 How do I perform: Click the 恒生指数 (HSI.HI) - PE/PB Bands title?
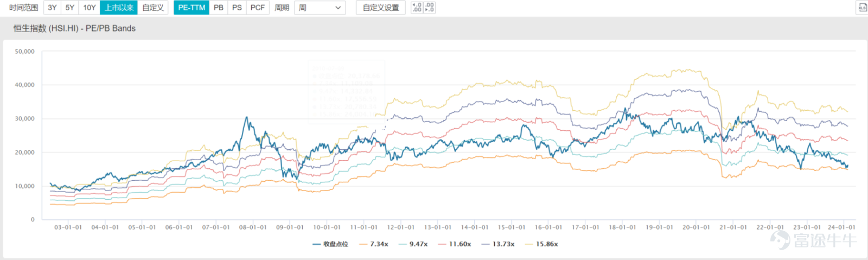click(x=74, y=28)
